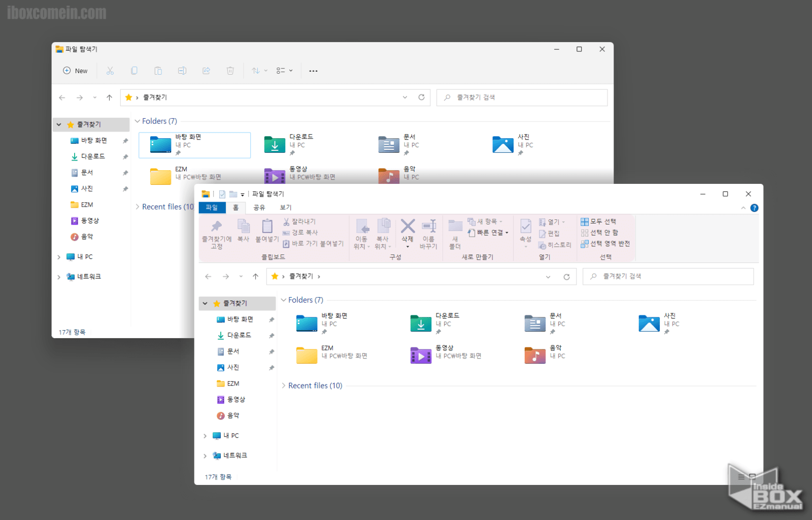The width and height of the screenshot is (812, 520).
Task: Click the 속성 properties checkmark icon
Action: [526, 226]
